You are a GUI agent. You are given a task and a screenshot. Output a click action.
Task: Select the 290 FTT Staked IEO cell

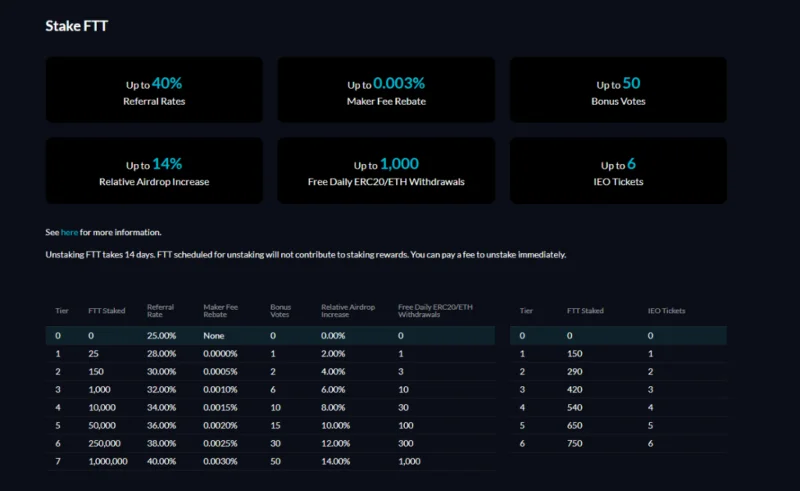pos(574,372)
